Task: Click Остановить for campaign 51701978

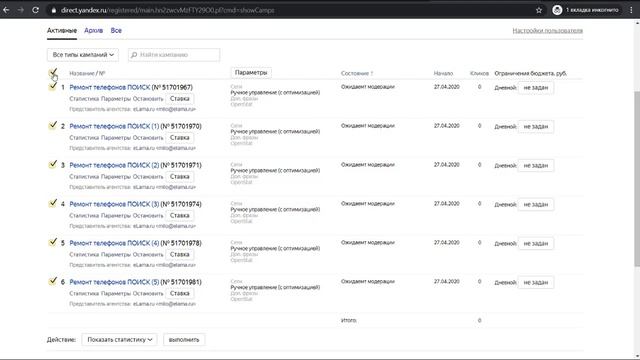Action: tap(148, 255)
